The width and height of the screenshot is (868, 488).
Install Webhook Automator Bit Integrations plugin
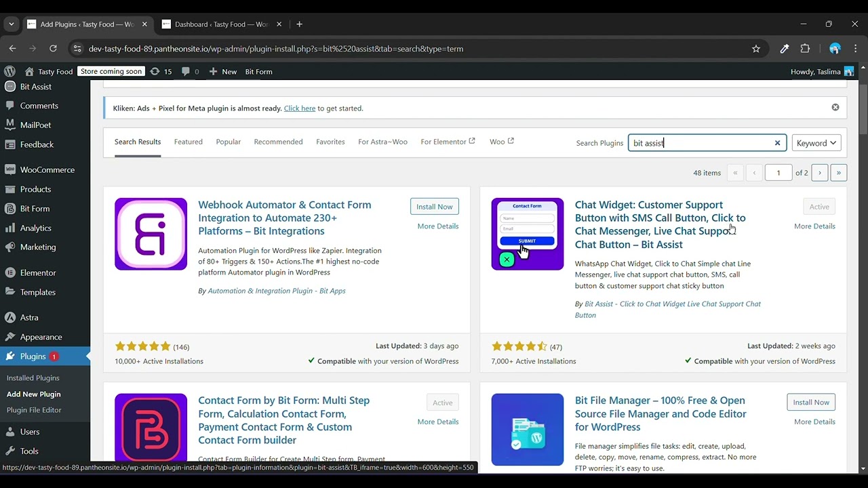click(x=435, y=207)
